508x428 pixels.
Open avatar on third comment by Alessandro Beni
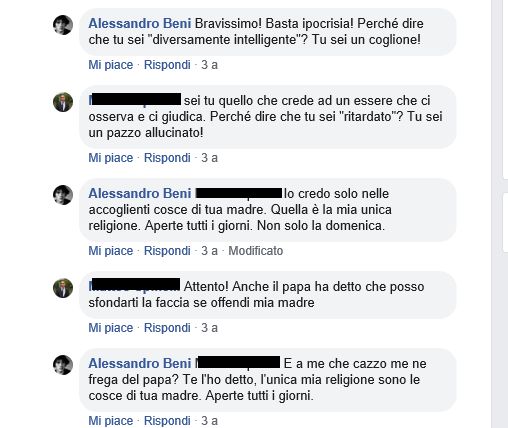[x=63, y=195]
